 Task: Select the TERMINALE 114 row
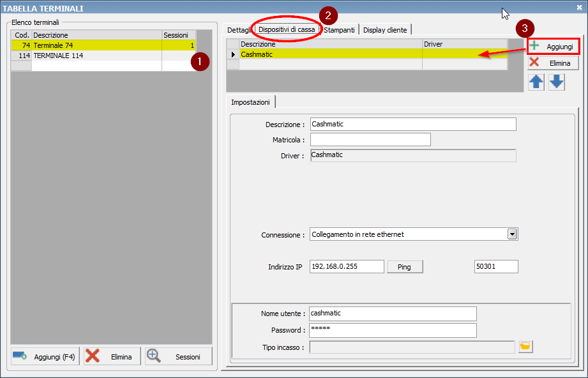click(x=96, y=56)
